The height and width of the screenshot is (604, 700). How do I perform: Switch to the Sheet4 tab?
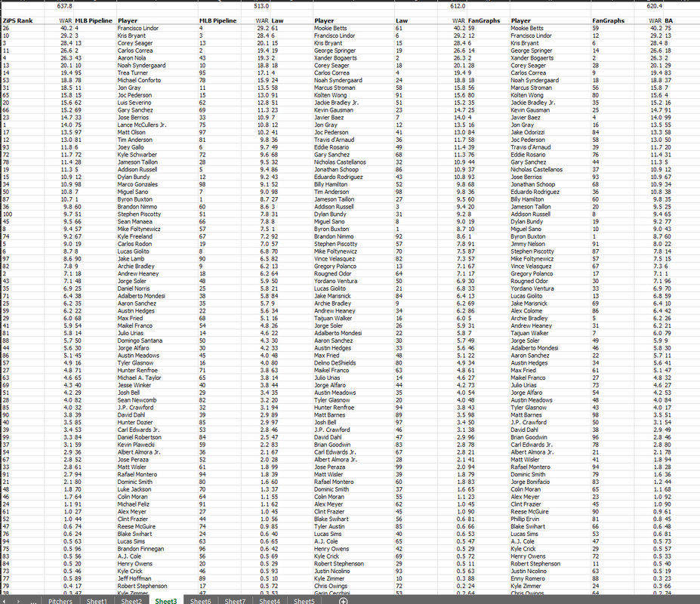click(x=270, y=601)
